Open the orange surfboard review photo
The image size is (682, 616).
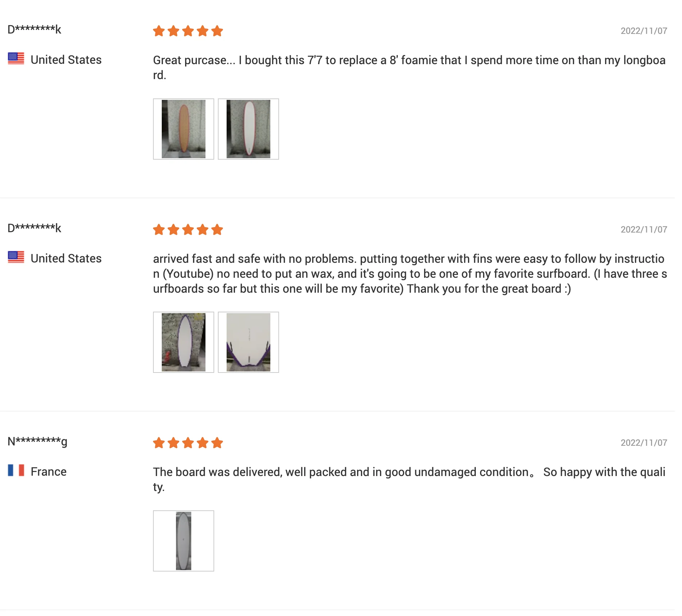(183, 129)
